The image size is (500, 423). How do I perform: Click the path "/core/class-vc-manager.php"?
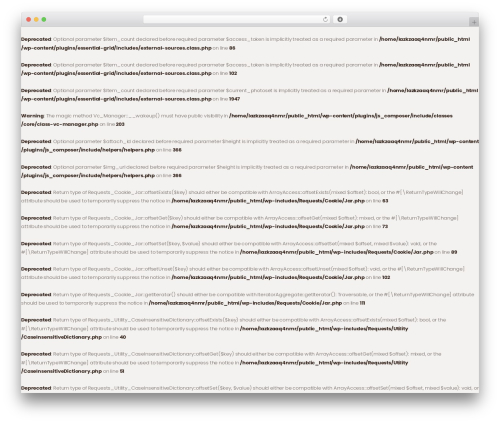pos(60,124)
